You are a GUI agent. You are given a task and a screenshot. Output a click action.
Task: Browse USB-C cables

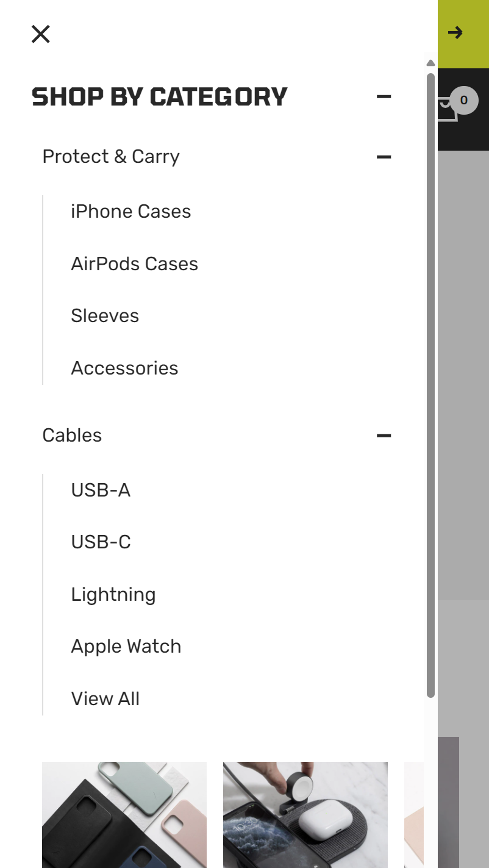(101, 542)
